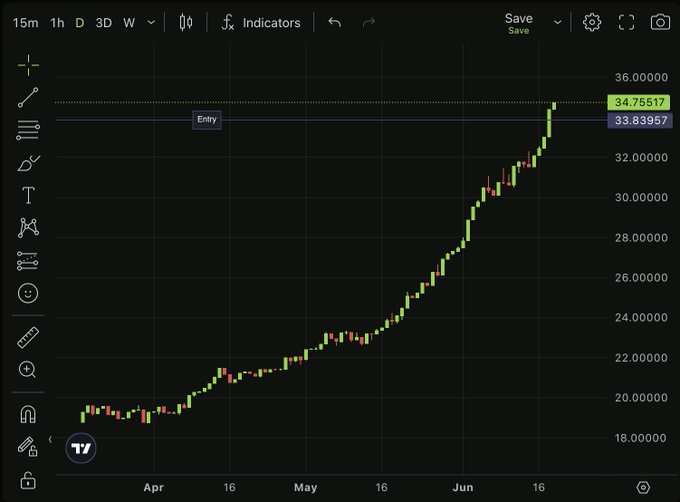
Task: Expand the Save layout dropdown arrow
Action: coord(558,22)
